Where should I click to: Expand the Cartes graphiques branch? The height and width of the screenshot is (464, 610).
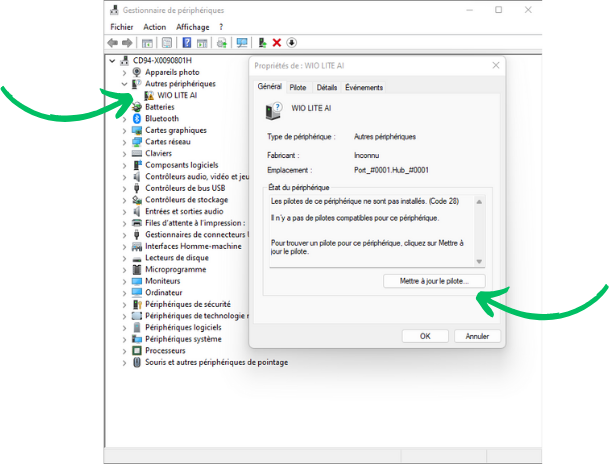tap(124, 131)
